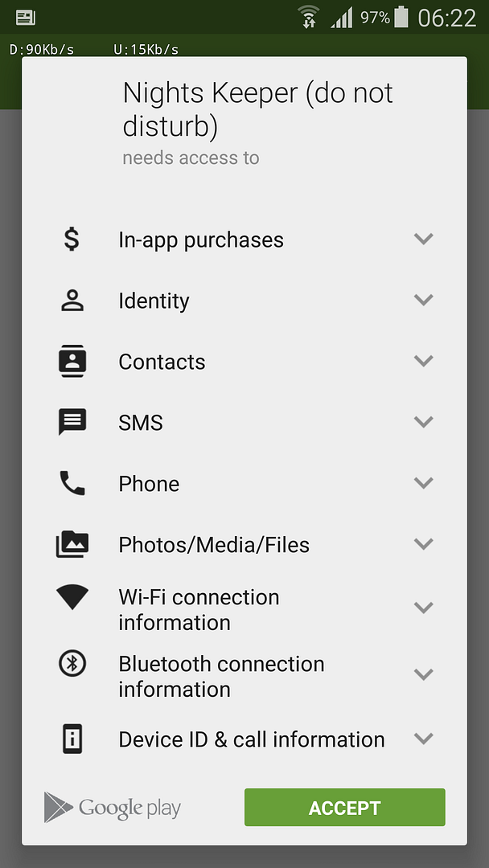The width and height of the screenshot is (489, 868).
Task: Expand the SMS permission chevron
Action: pos(423,421)
